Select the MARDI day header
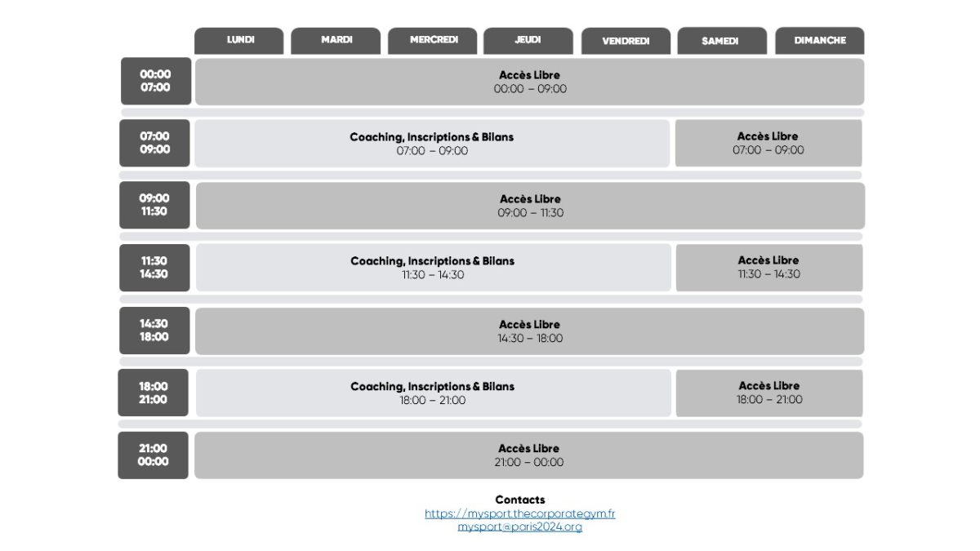 [x=336, y=41]
